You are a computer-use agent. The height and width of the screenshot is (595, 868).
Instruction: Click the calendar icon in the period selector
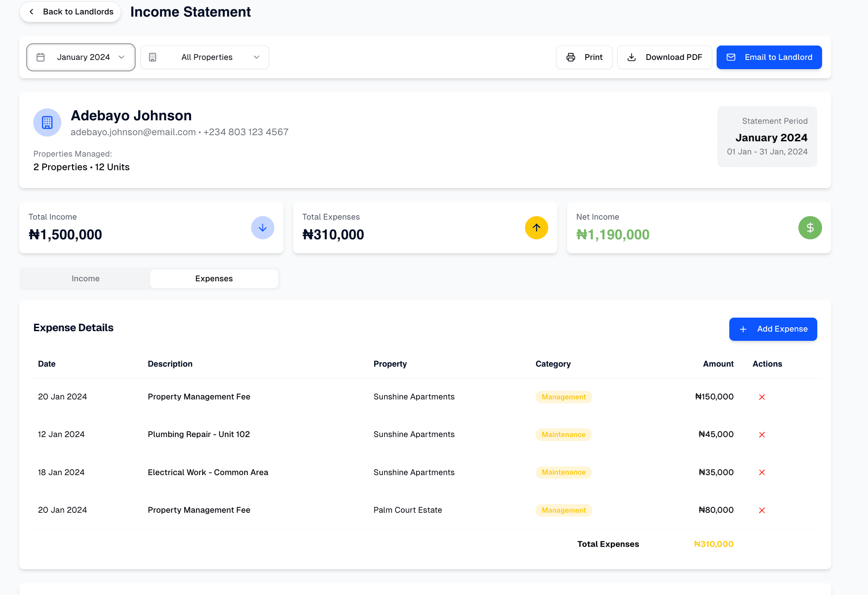point(41,57)
